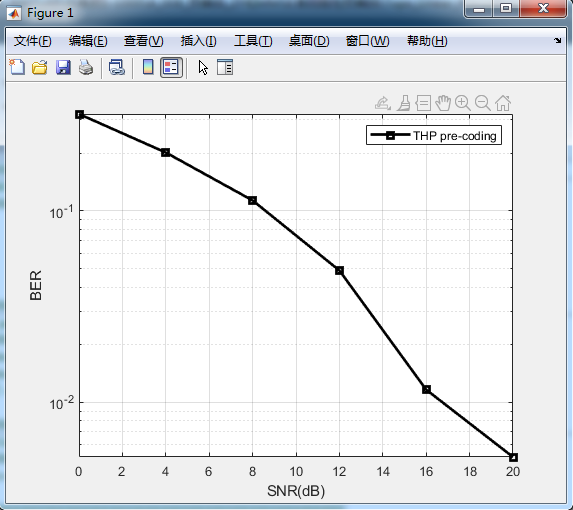Click the Link Plot icon
573x510 pixels.
point(117,68)
